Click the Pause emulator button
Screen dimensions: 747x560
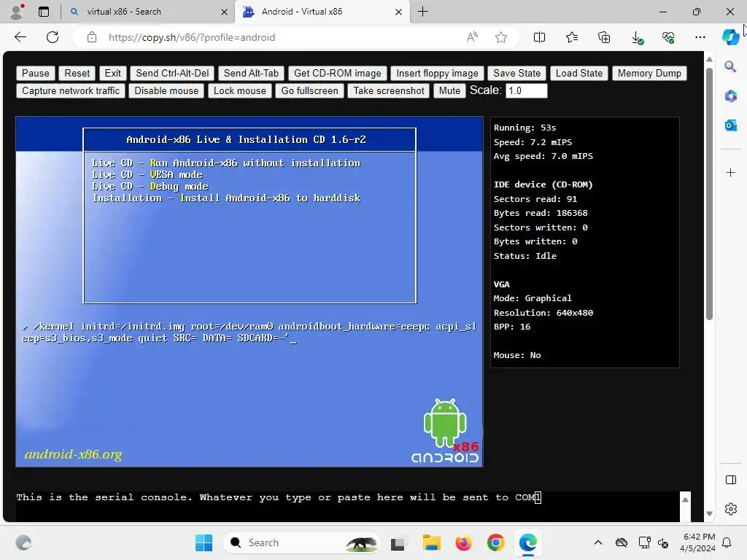point(35,73)
